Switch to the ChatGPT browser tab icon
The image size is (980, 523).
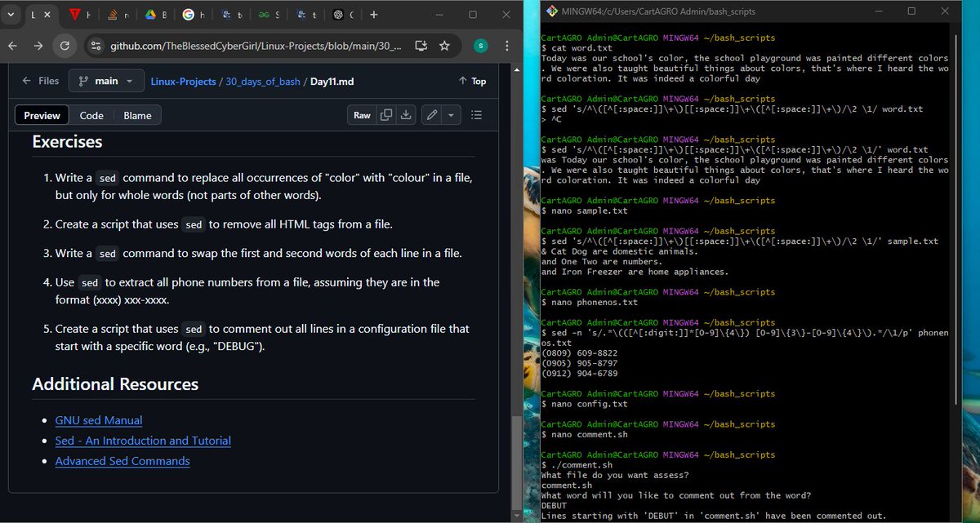click(x=338, y=14)
